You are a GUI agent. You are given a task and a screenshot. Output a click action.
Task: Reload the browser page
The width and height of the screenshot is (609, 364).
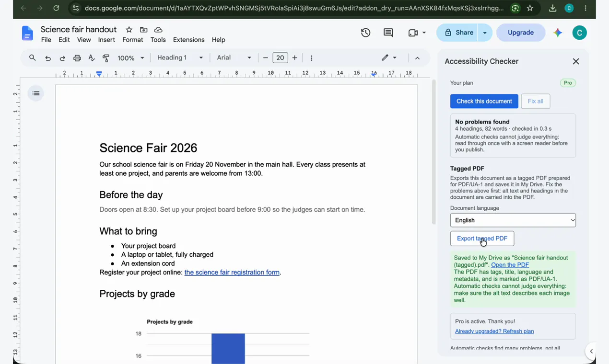point(56,8)
